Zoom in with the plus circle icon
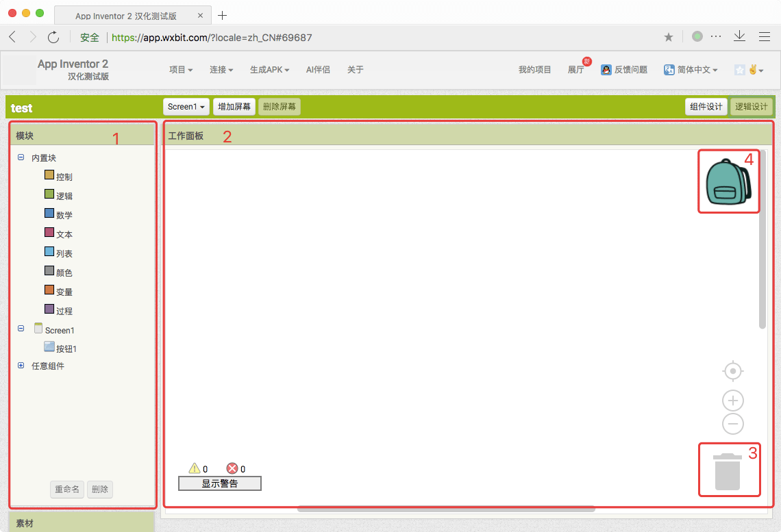The width and height of the screenshot is (781, 532). 732,400
